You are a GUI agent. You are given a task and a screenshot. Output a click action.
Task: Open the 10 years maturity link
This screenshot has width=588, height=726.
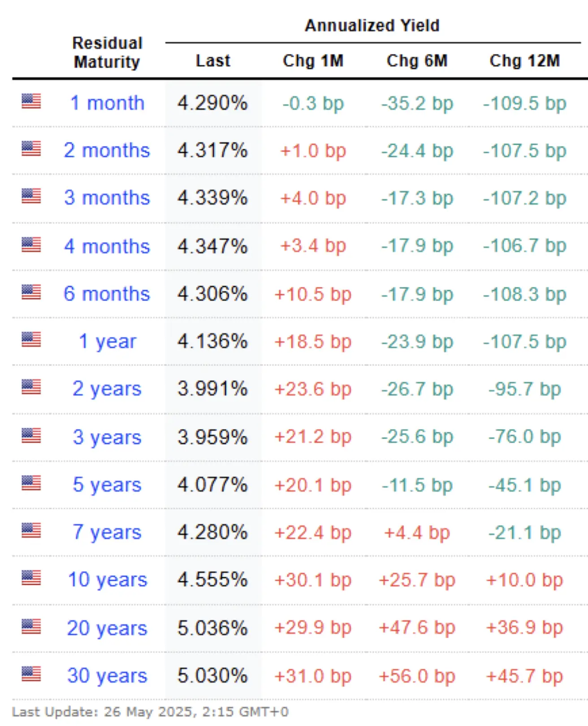[x=107, y=580]
